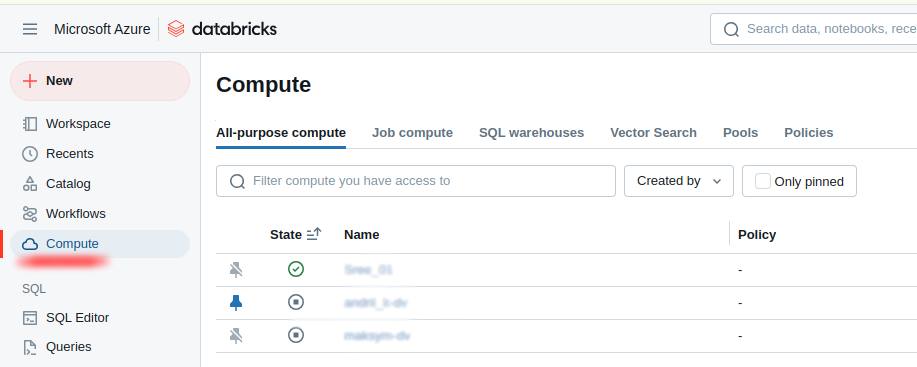Sort by the State column icon
917x367 pixels.
point(314,235)
